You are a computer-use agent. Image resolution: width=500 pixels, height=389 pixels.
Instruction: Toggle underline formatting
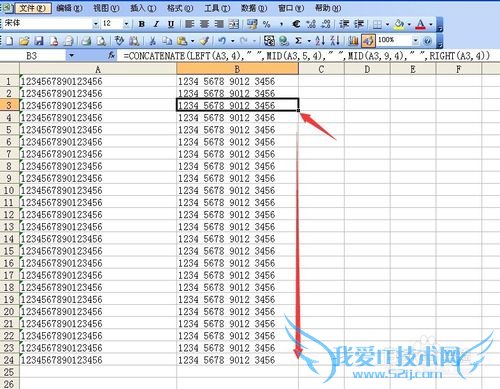click(x=171, y=24)
